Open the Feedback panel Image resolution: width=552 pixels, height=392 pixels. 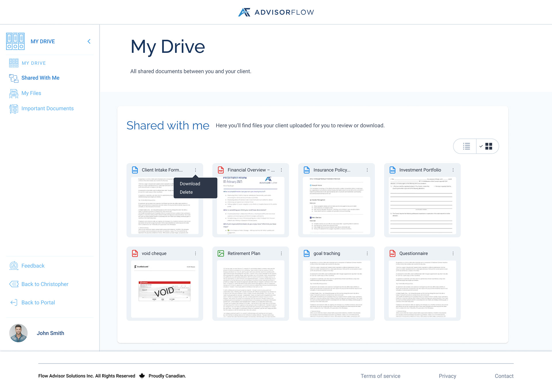point(32,266)
